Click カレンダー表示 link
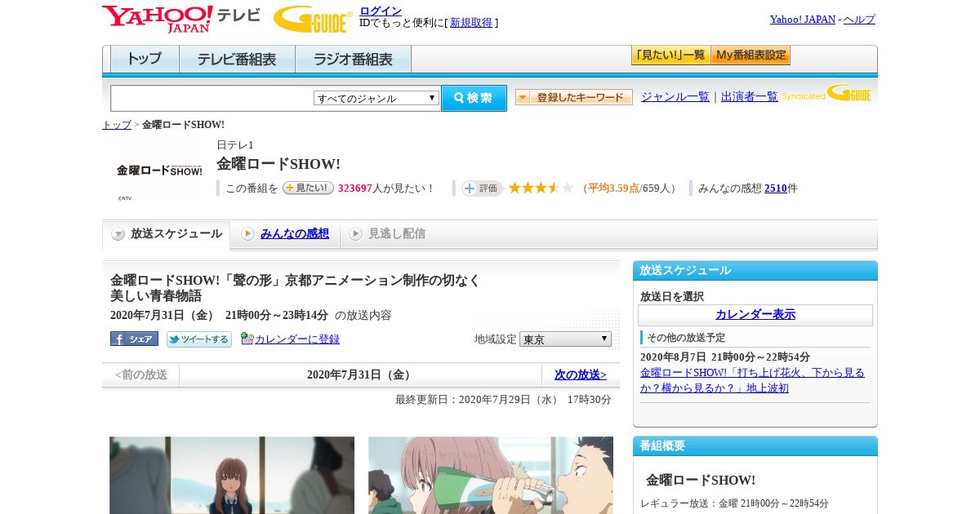Viewport: 980px width, 514px height. coord(755,315)
